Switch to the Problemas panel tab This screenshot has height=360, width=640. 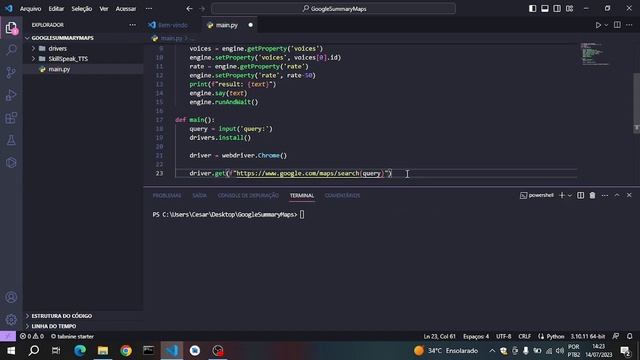167,196
